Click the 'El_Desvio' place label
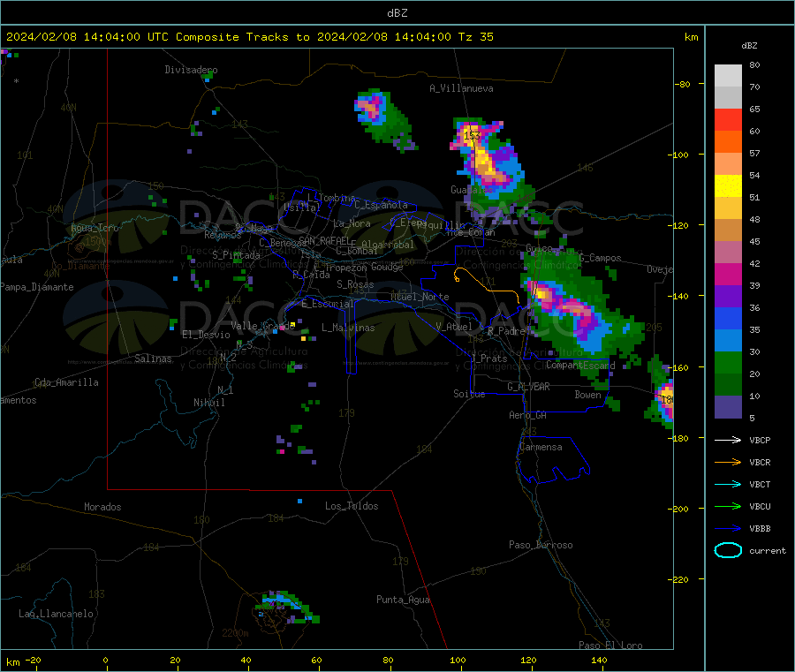This screenshot has width=795, height=672. click(x=207, y=335)
